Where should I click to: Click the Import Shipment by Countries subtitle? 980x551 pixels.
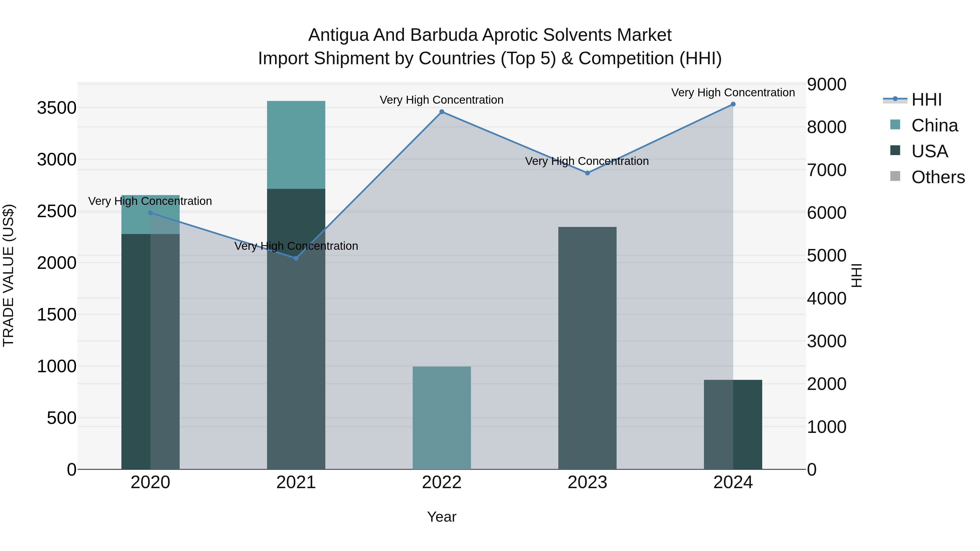(x=490, y=59)
